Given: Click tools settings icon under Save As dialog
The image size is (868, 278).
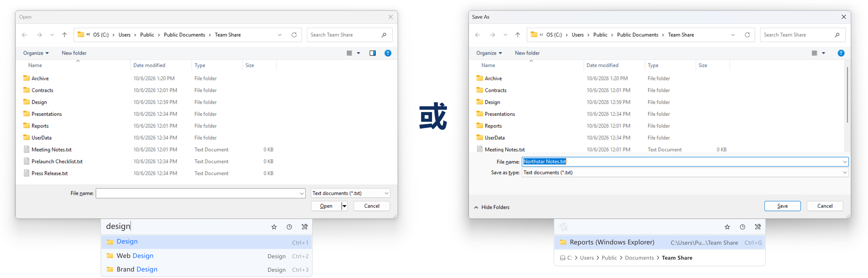Looking at the screenshot, I should tap(758, 227).
